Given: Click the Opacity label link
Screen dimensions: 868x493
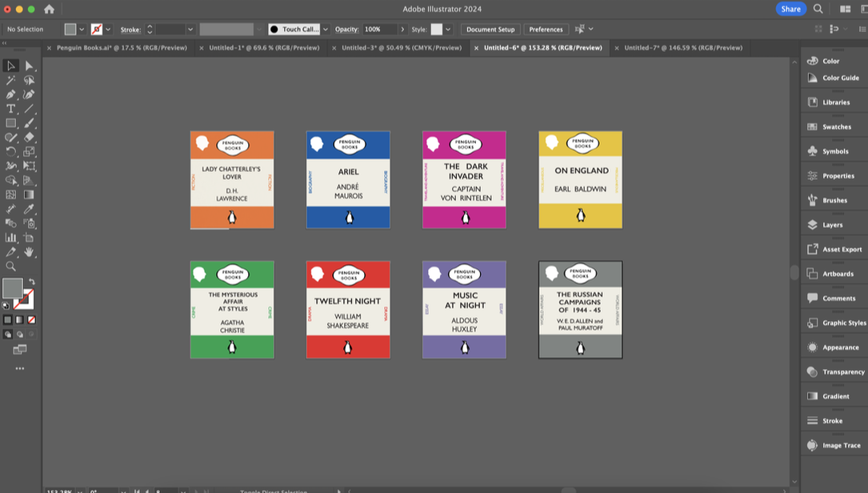Looking at the screenshot, I should pos(347,30).
